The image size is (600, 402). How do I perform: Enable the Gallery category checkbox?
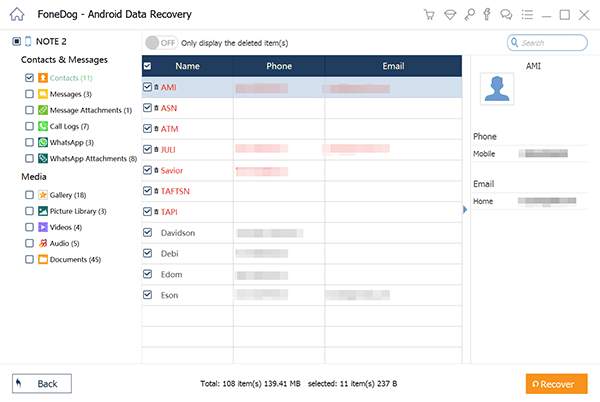coord(29,195)
